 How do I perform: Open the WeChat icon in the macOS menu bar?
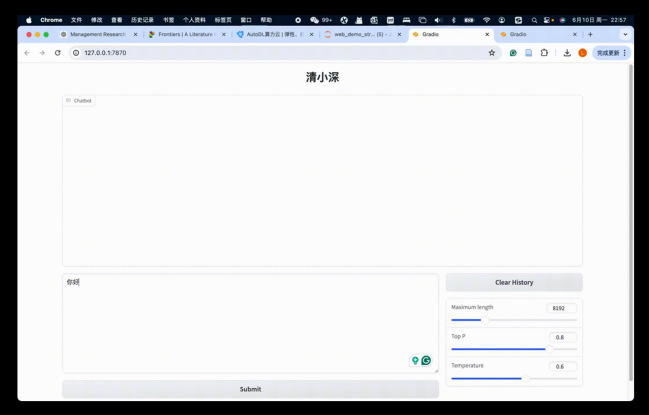pyautogui.click(x=314, y=20)
